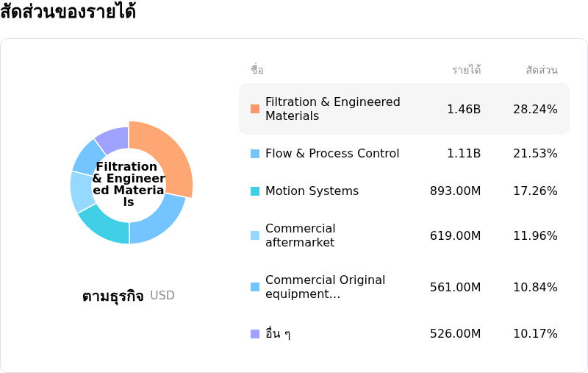
Task: Open the Commercial Original equipment row label
Action: click(325, 287)
